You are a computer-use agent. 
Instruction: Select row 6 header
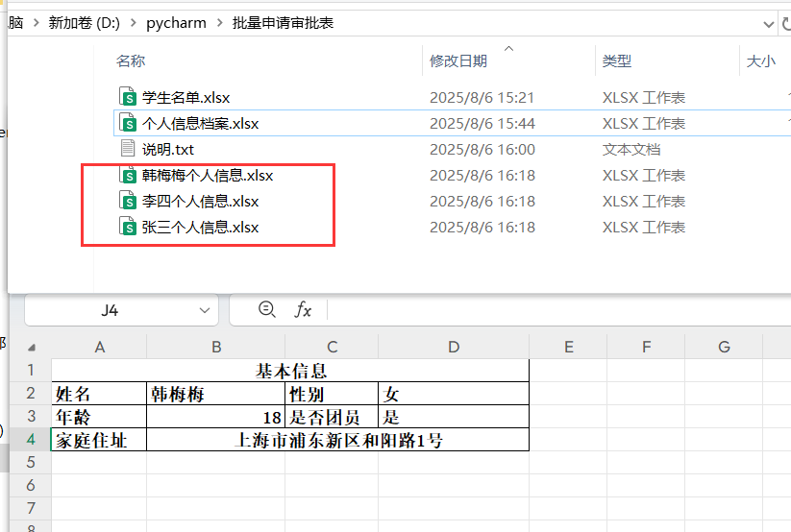click(x=31, y=486)
